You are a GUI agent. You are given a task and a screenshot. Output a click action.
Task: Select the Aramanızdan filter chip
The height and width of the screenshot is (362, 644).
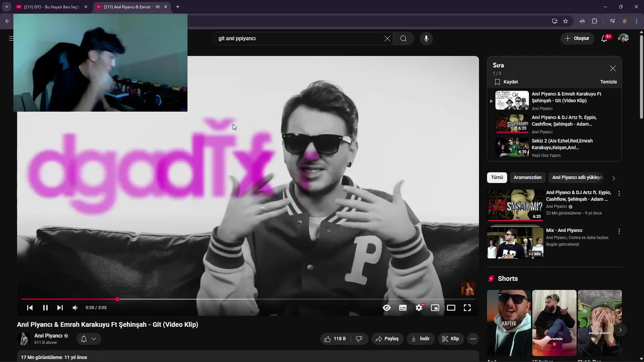pos(527,177)
